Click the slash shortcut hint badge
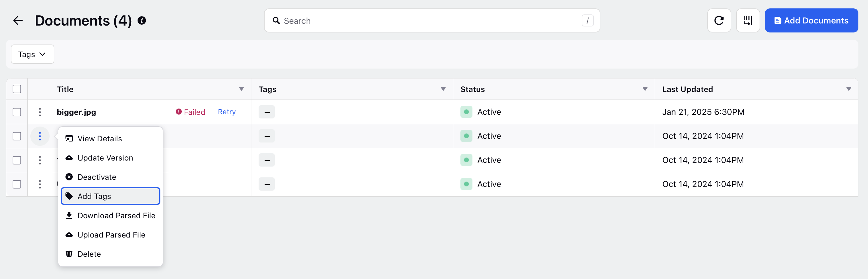The image size is (868, 279). coord(587,20)
